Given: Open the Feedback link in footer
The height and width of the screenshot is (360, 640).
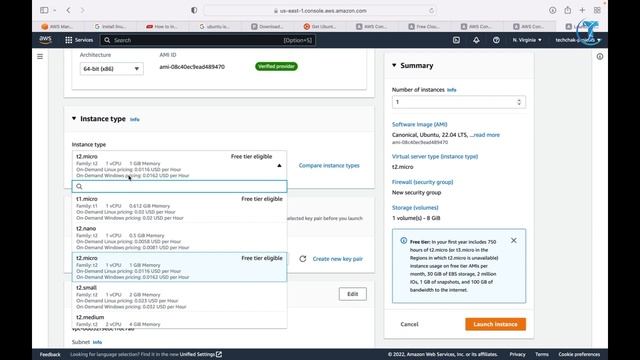Looking at the screenshot, I should (x=50, y=354).
